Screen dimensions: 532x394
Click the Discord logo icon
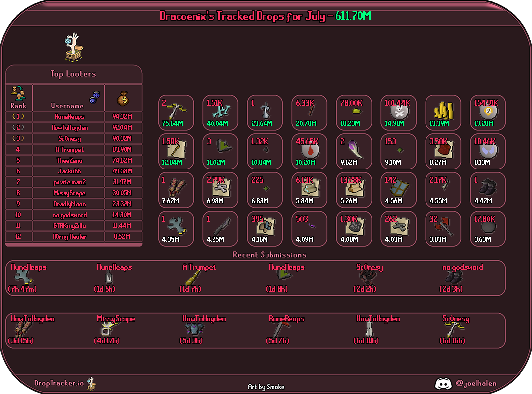pos(443,384)
